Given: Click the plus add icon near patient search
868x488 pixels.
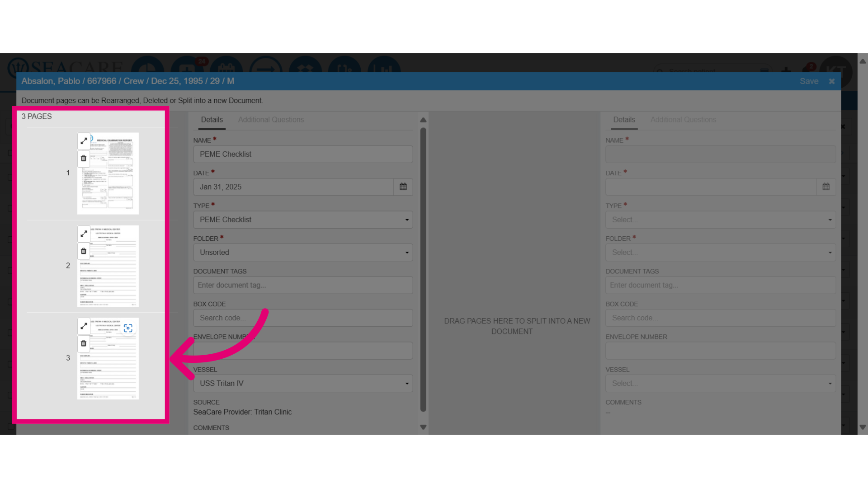Looking at the screenshot, I should pyautogui.click(x=786, y=70).
